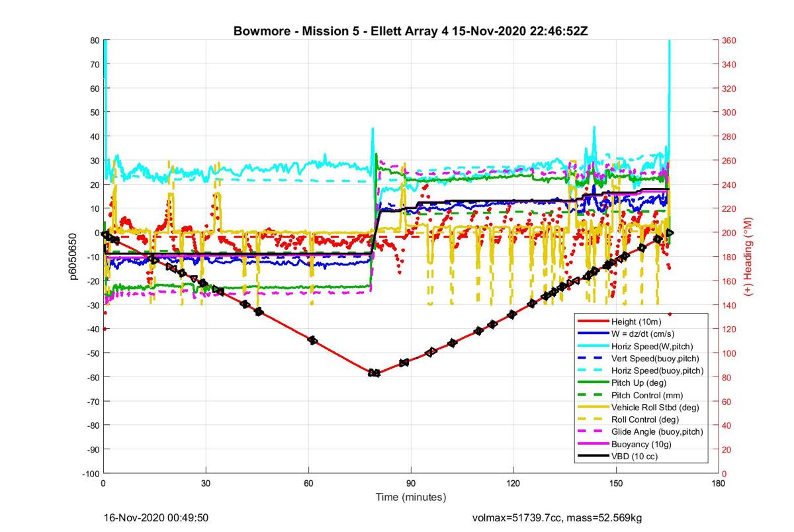Click the "30" tick on the time axis
This screenshot has width=794, height=532.
point(206,484)
